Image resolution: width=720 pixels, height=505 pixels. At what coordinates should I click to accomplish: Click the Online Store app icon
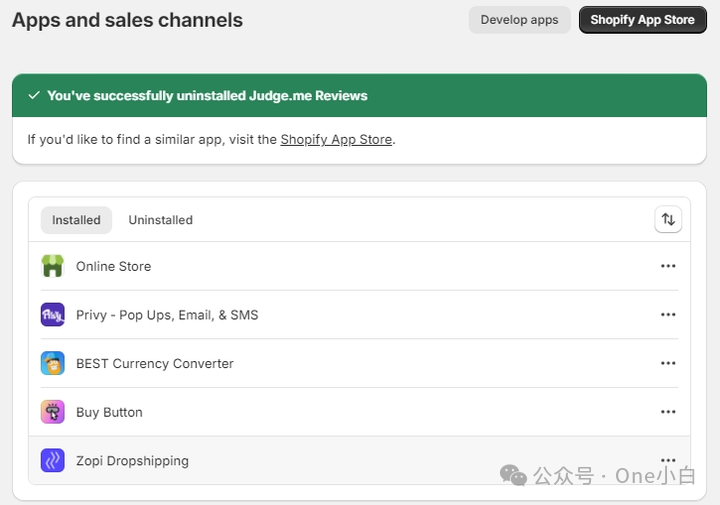click(53, 266)
